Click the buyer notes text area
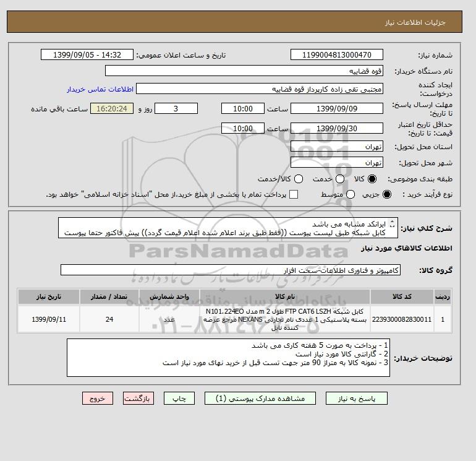476x461 pixels. coord(228,358)
